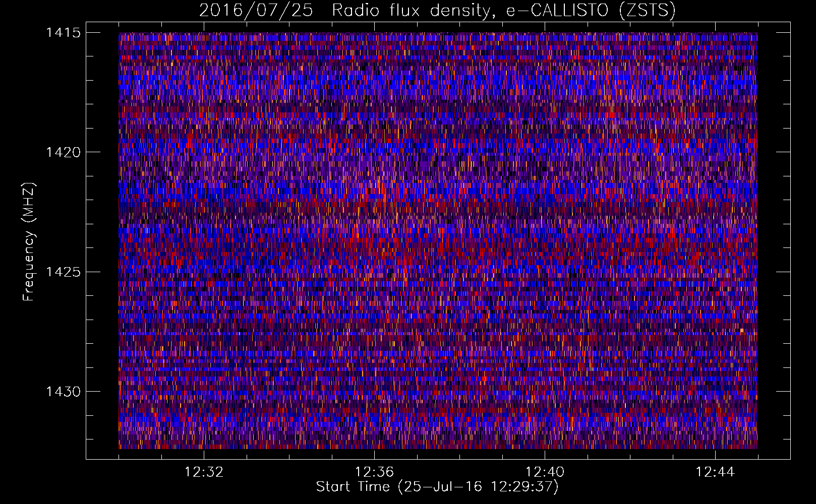Screen dimensions: 816x504
Task: Select the 'Frequency (MHZ)' y-axis label
Action: click(29, 242)
